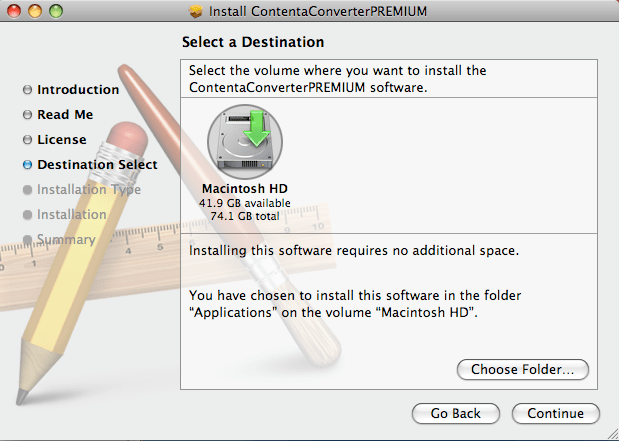Open the Choose Folder… dialog
The width and height of the screenshot is (619, 441).
pyautogui.click(x=523, y=370)
